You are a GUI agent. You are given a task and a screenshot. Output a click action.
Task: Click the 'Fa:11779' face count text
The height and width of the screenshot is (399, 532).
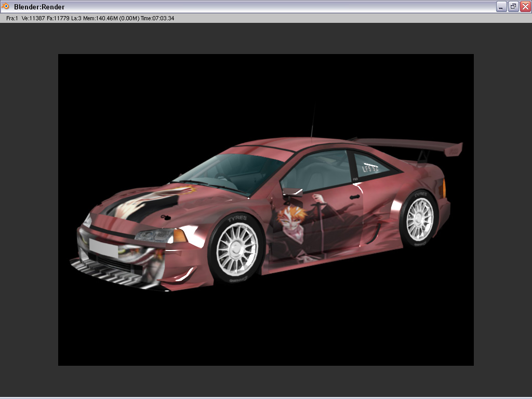click(x=58, y=18)
